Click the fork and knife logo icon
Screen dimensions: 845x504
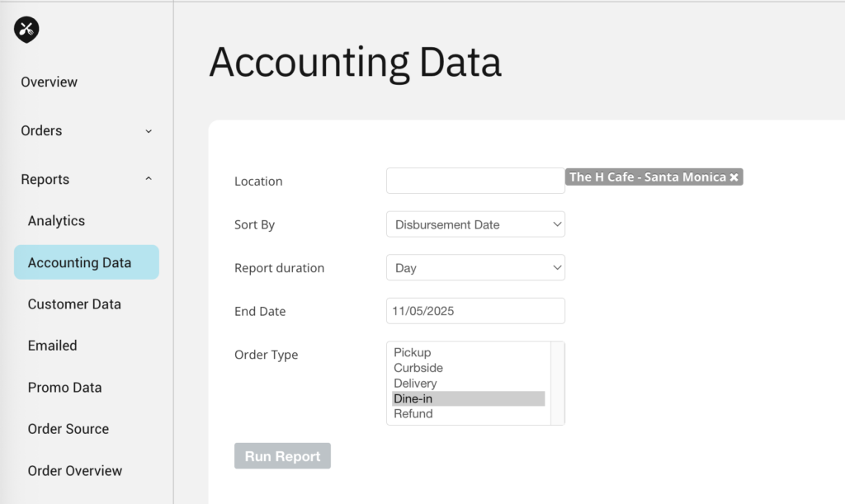26,30
